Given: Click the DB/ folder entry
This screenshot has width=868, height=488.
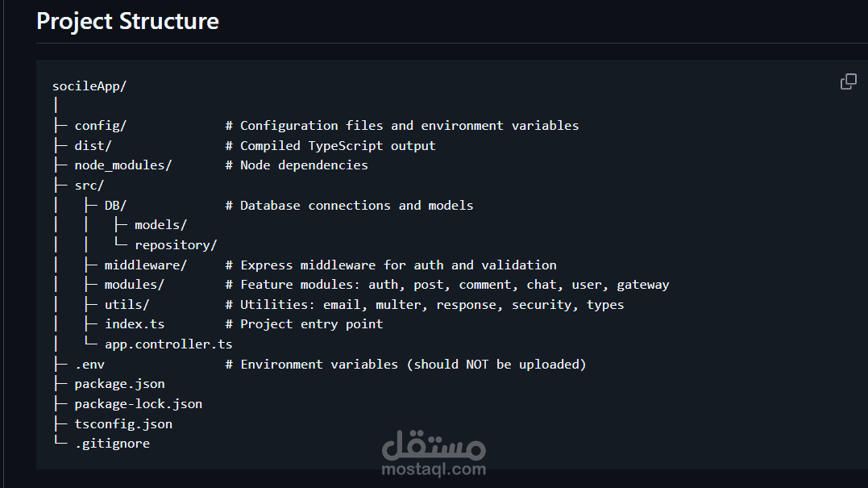Looking at the screenshot, I should 115,206.
